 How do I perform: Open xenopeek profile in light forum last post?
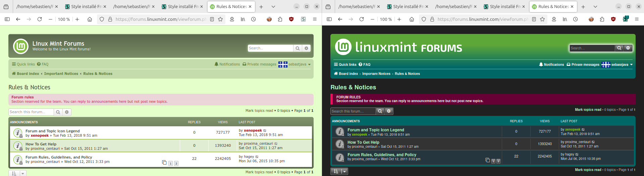[253, 130]
